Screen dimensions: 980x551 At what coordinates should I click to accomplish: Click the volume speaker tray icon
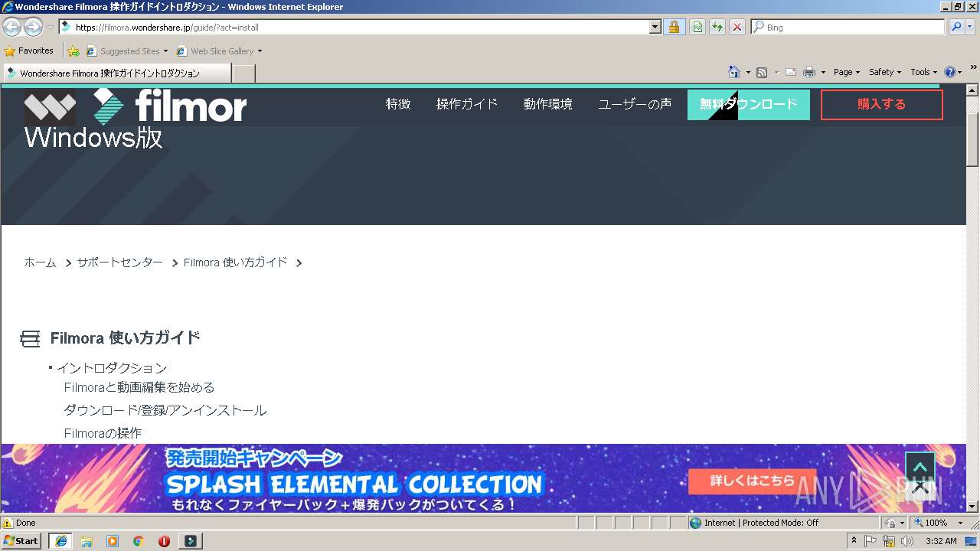click(907, 541)
